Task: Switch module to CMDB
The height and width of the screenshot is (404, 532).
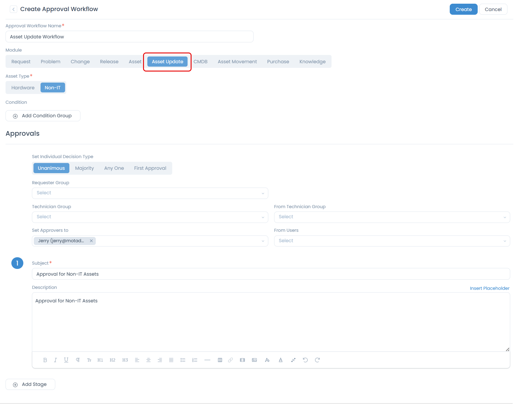Action: pyautogui.click(x=200, y=62)
